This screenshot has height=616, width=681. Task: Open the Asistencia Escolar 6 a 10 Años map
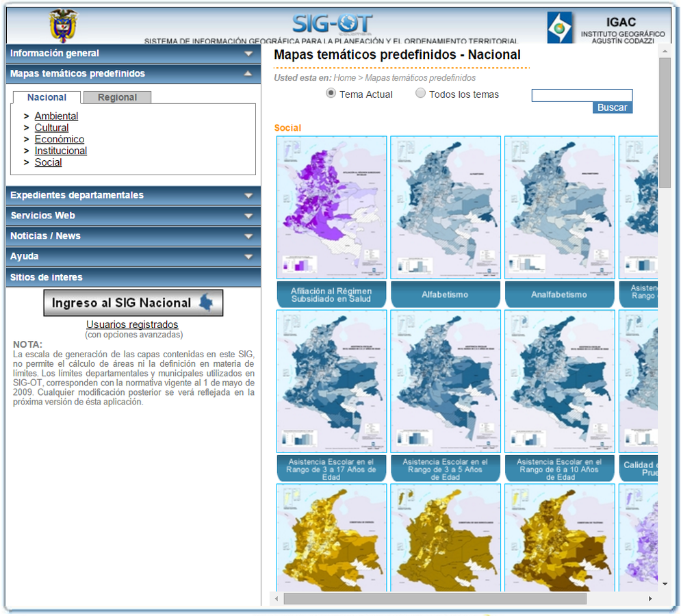click(x=560, y=381)
